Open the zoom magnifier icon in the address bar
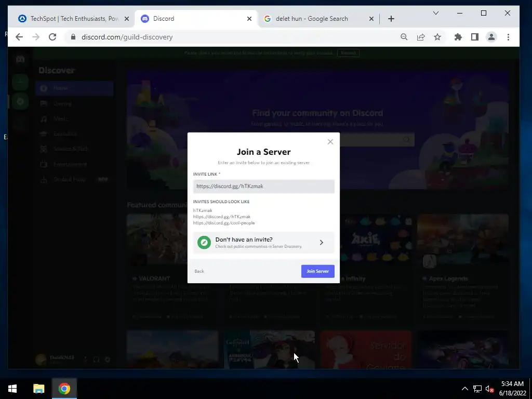The image size is (532, 399). pos(404,37)
